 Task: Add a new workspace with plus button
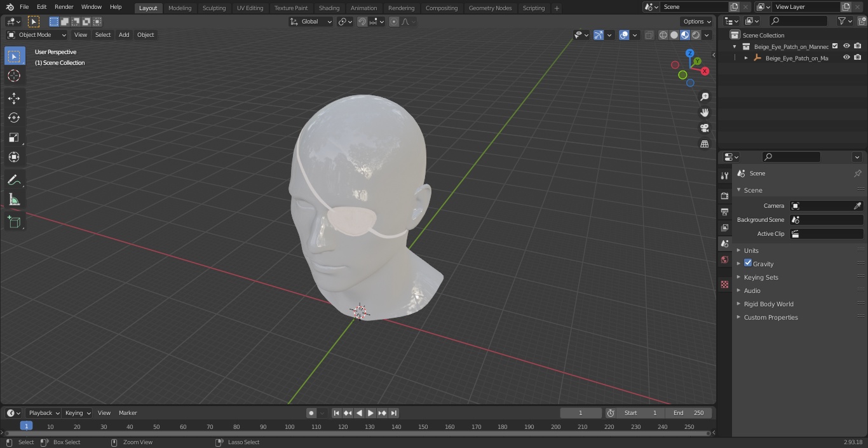557,8
